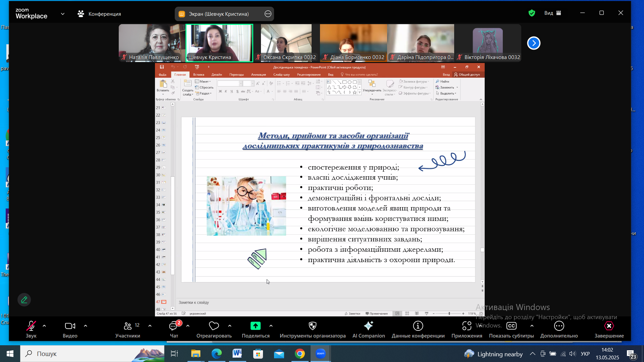Viewport: 644px width, 362px height.
Task: Switch to the Вставка ribbon tab
Action: point(199,75)
